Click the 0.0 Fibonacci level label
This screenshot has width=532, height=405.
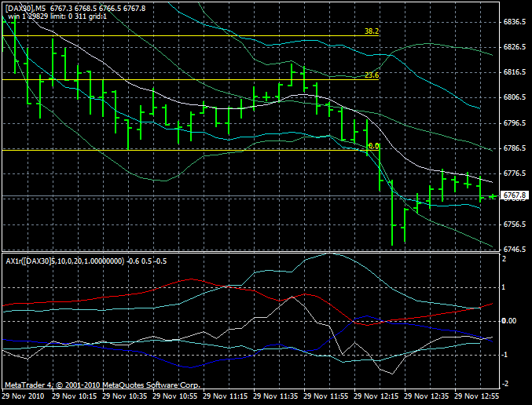pyautogui.click(x=373, y=146)
